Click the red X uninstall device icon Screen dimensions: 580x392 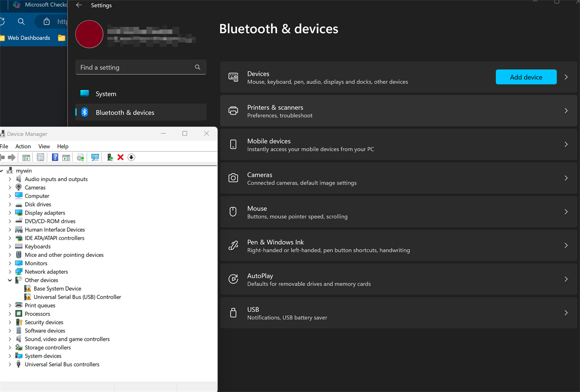pos(120,157)
